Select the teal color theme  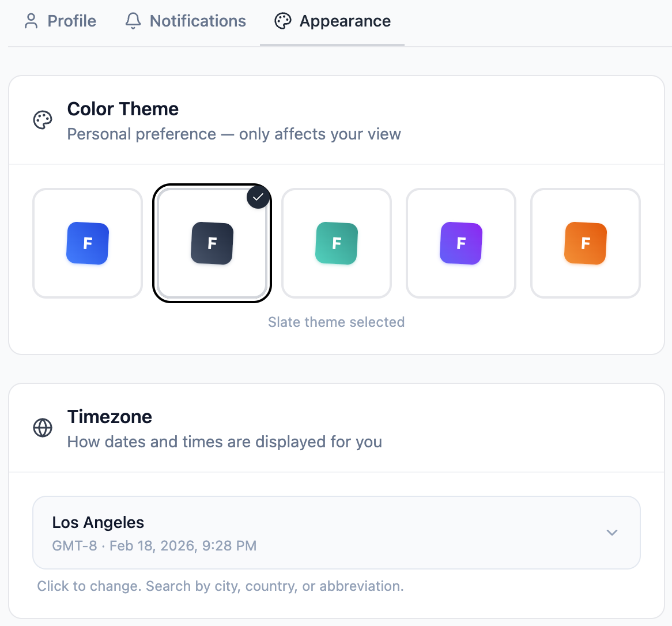coord(336,243)
